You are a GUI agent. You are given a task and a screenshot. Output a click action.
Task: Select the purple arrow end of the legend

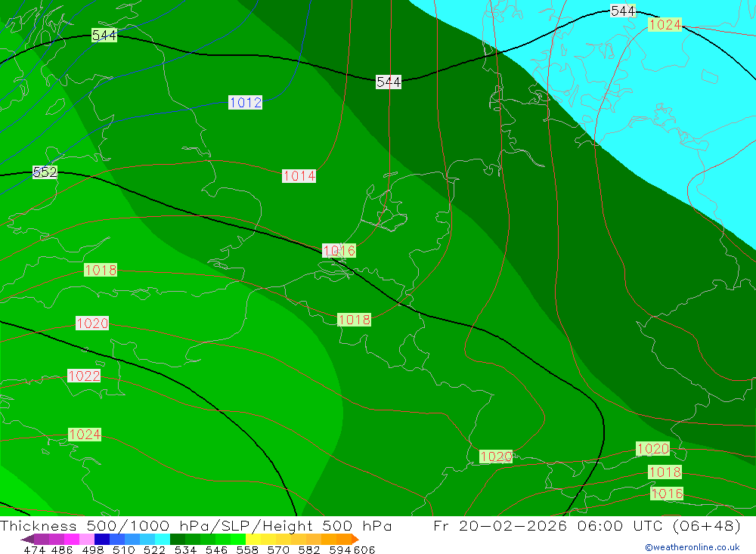click(27, 539)
